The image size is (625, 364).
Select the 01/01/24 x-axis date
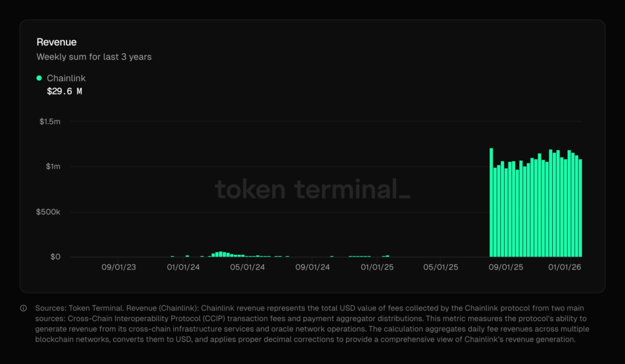[x=183, y=267]
